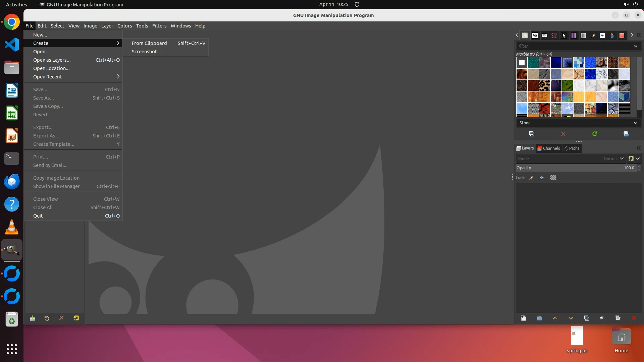Toggle lock pixels paintbrush icon
Image resolution: width=644 pixels, height=362 pixels.
coord(532,178)
